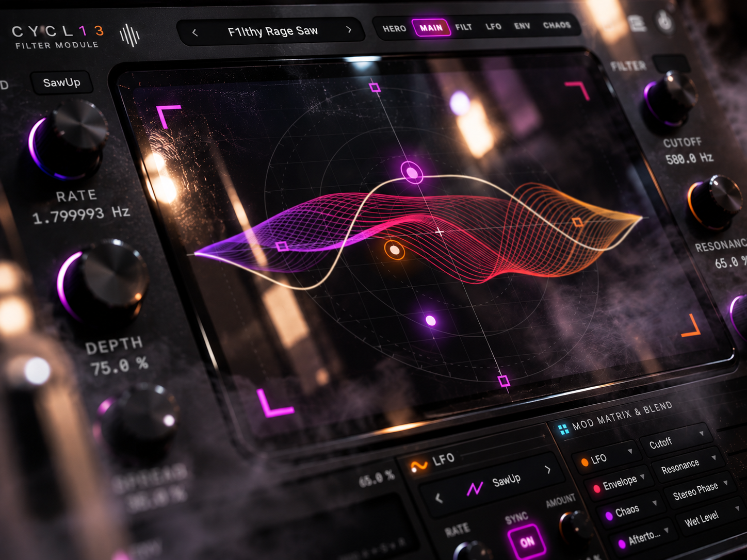747x560 pixels.
Task: Switch to the FILT tab
Action: [x=463, y=27]
